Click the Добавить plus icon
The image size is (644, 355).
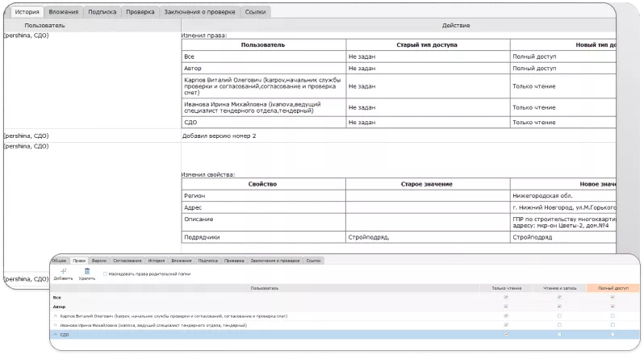point(63,272)
